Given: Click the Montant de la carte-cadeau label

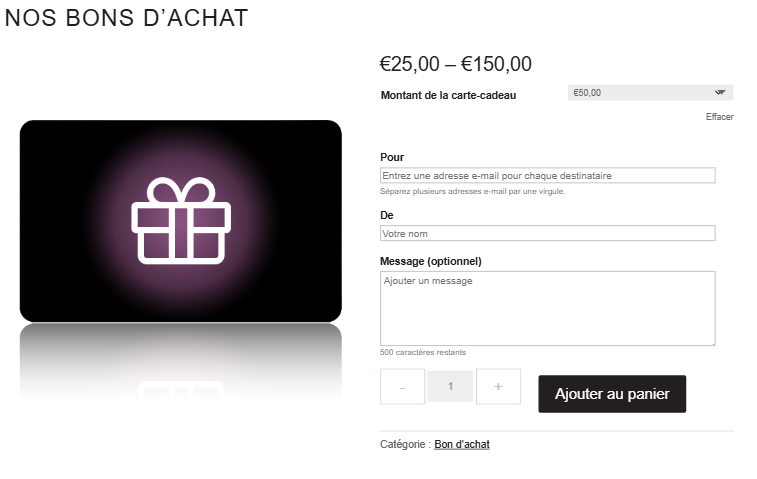Looking at the screenshot, I should pyautogui.click(x=448, y=95).
